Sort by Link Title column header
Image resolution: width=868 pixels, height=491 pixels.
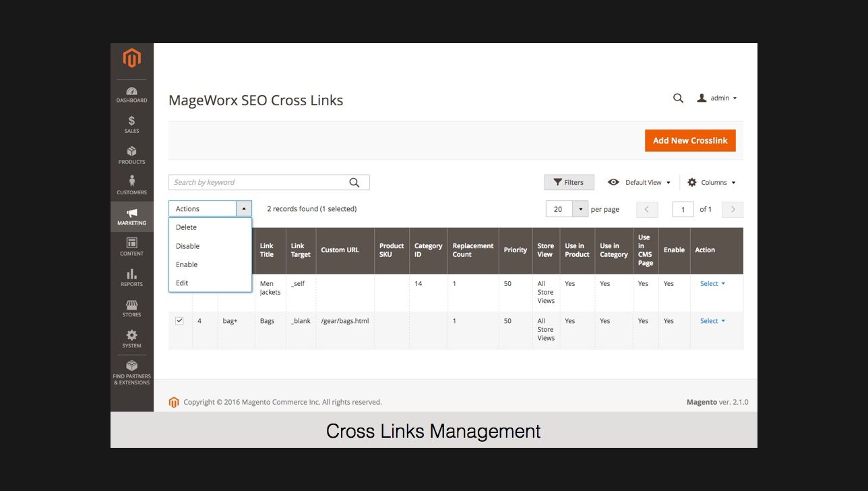click(270, 250)
